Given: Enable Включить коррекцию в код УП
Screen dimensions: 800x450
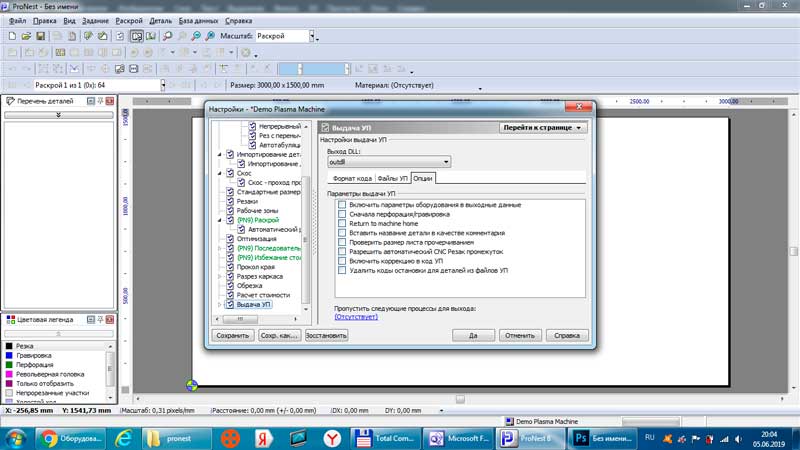Looking at the screenshot, I should (x=342, y=261).
